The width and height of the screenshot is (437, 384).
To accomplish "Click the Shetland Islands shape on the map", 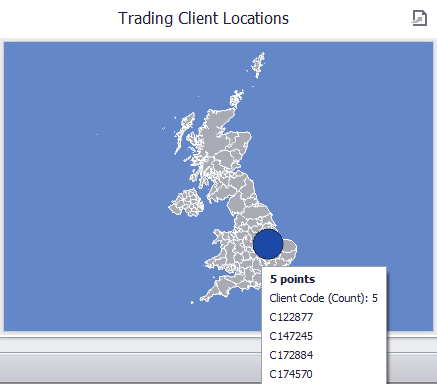I will tap(258, 65).
